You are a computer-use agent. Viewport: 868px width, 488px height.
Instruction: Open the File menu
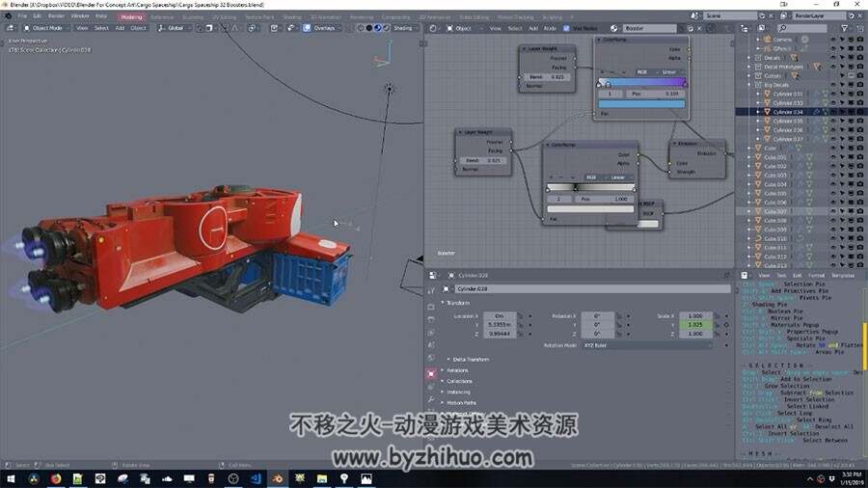pos(22,16)
